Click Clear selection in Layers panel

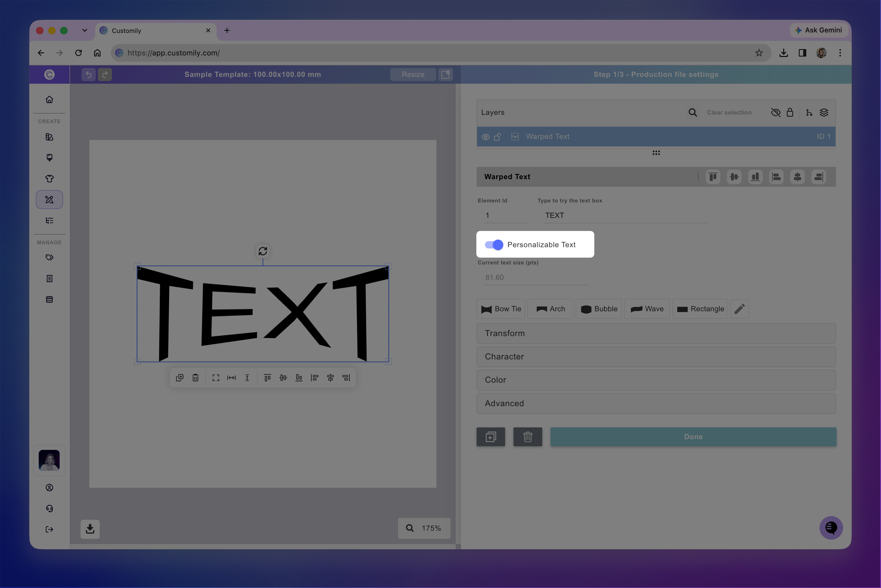[x=729, y=112]
